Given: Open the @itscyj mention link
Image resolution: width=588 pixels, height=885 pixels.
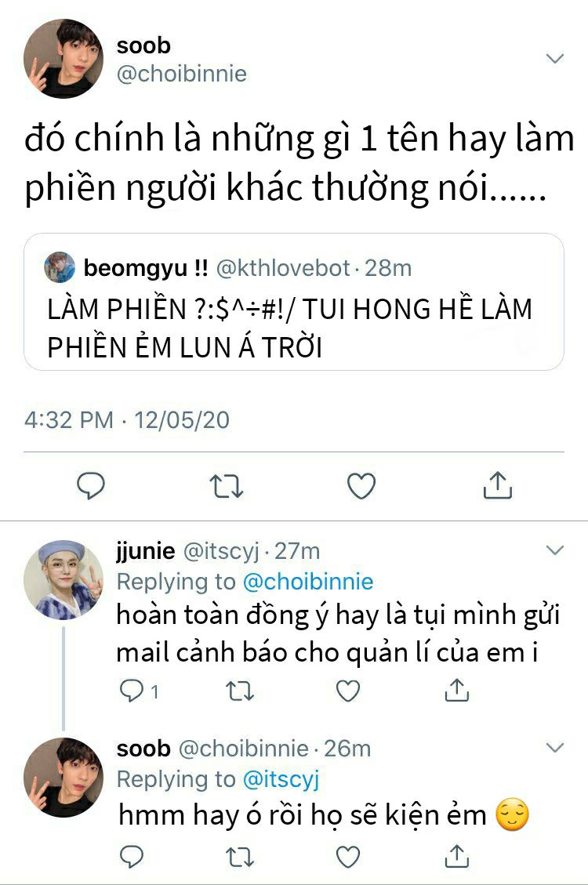Looking at the screenshot, I should coord(281,779).
